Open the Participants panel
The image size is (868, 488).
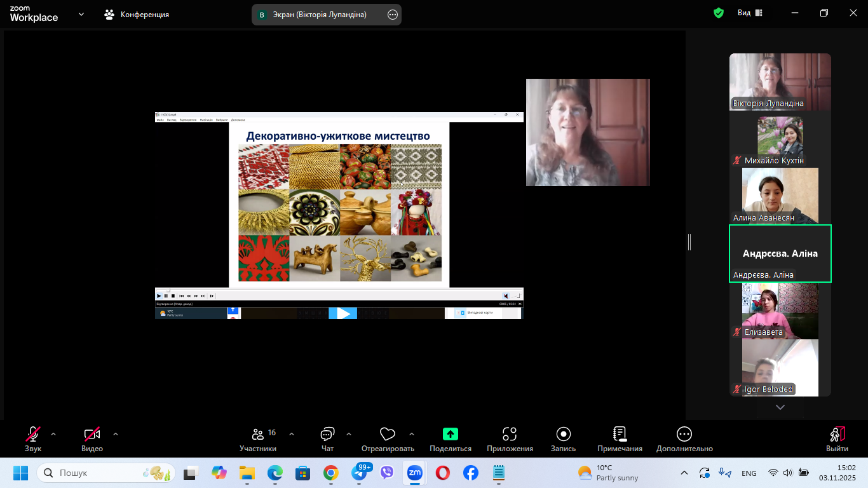[x=258, y=438]
